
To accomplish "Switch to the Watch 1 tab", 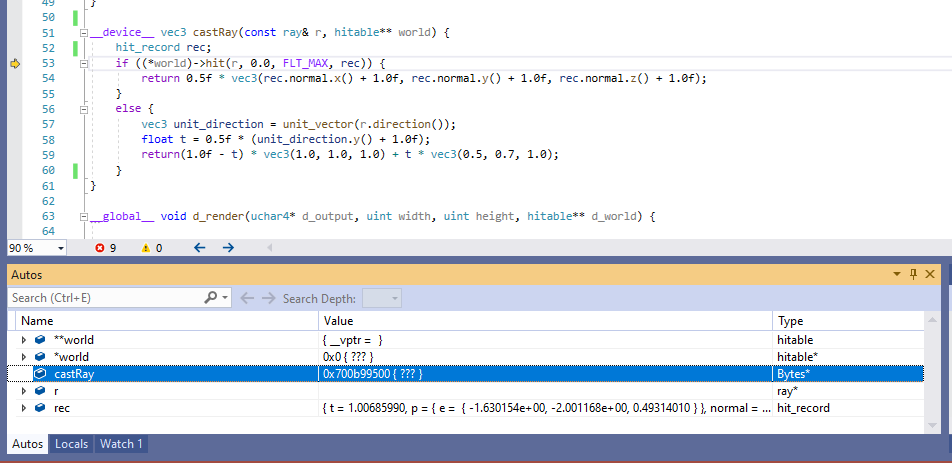I will [x=121, y=444].
